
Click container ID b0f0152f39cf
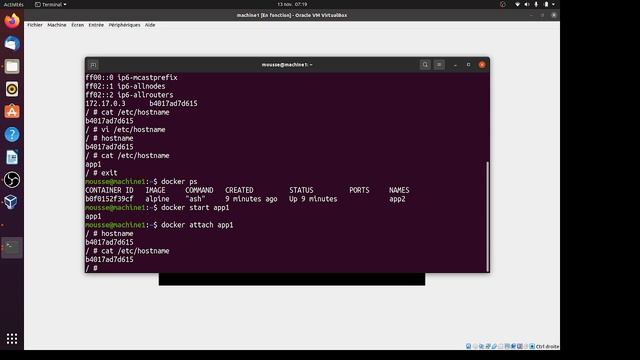[109, 199]
